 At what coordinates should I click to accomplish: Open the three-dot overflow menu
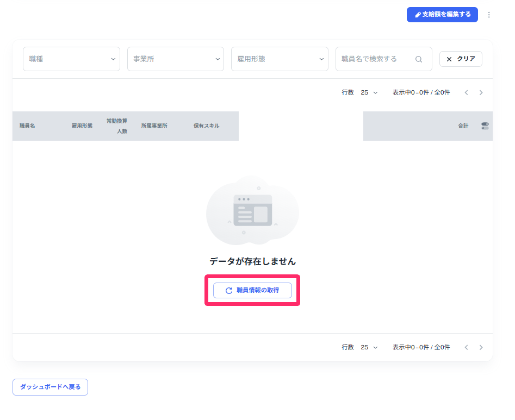tap(489, 15)
